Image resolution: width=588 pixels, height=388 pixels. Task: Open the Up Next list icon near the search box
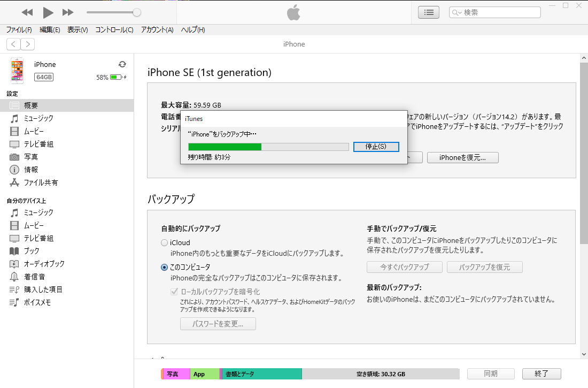(x=428, y=12)
